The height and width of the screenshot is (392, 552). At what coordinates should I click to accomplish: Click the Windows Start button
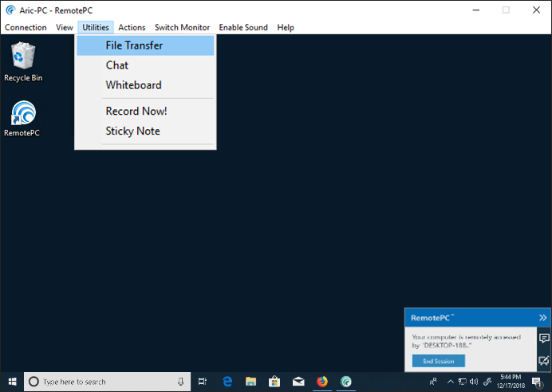pos(12,382)
